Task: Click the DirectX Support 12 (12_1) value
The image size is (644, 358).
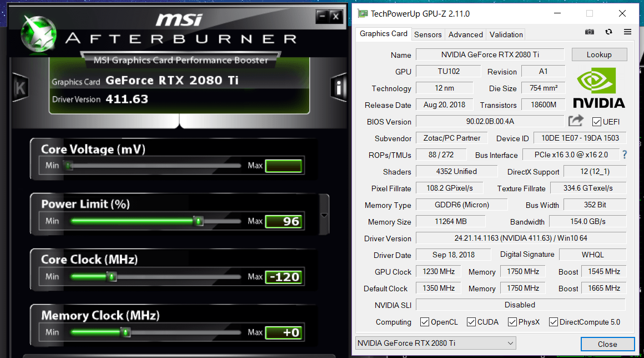Action: [595, 171]
